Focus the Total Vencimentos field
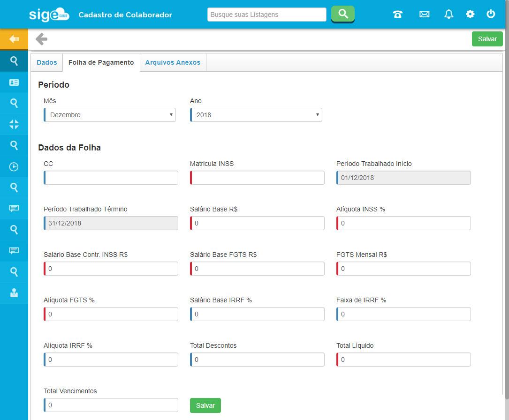Viewport: 509px width, 420px height. coord(111,405)
